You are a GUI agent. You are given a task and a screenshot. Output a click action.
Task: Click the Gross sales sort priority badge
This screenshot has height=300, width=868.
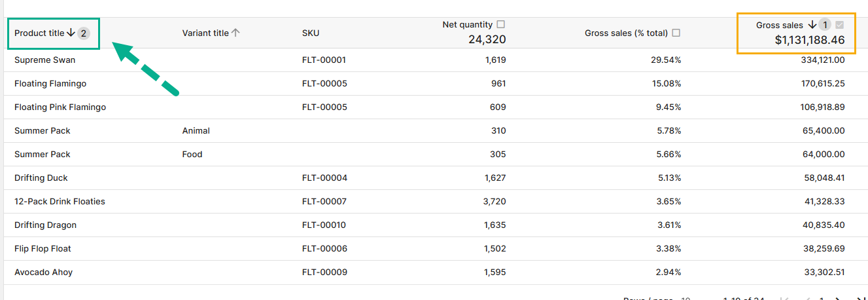tap(825, 25)
